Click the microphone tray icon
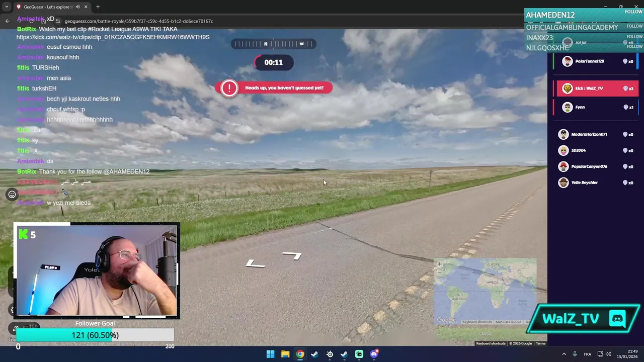Screen dimensions: 644x362 click(x=575, y=354)
